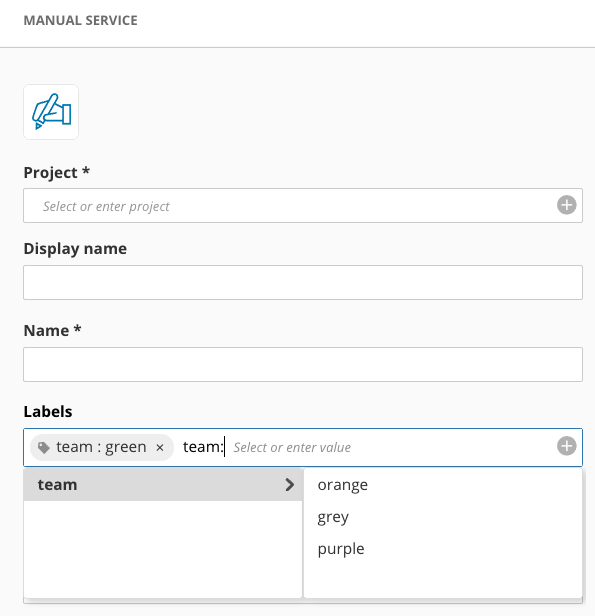Viewport: 595px width, 616px height.
Task: Click the team : green label chip
Action: (102, 447)
